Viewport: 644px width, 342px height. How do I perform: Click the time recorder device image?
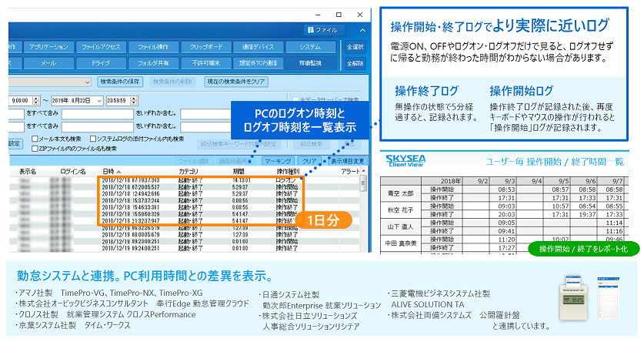pos(574,297)
